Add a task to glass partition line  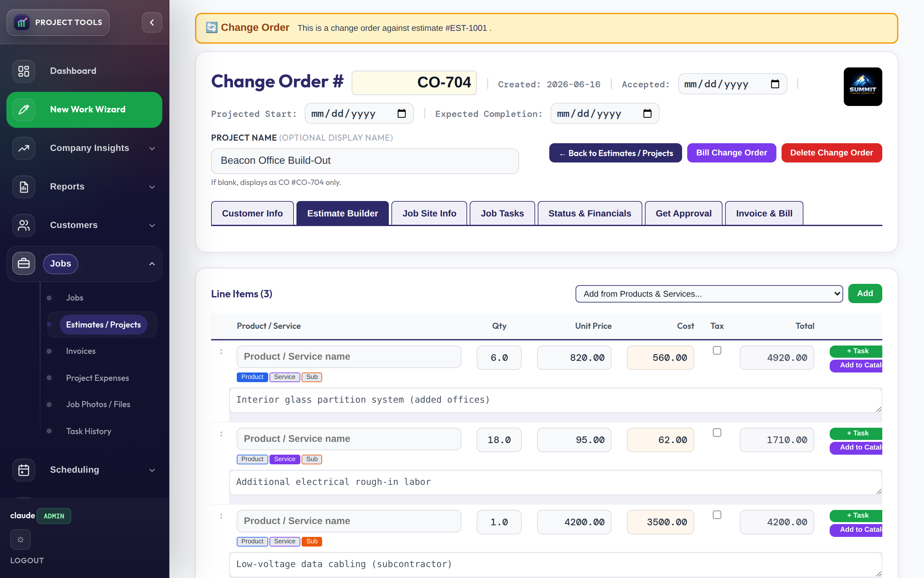click(856, 351)
